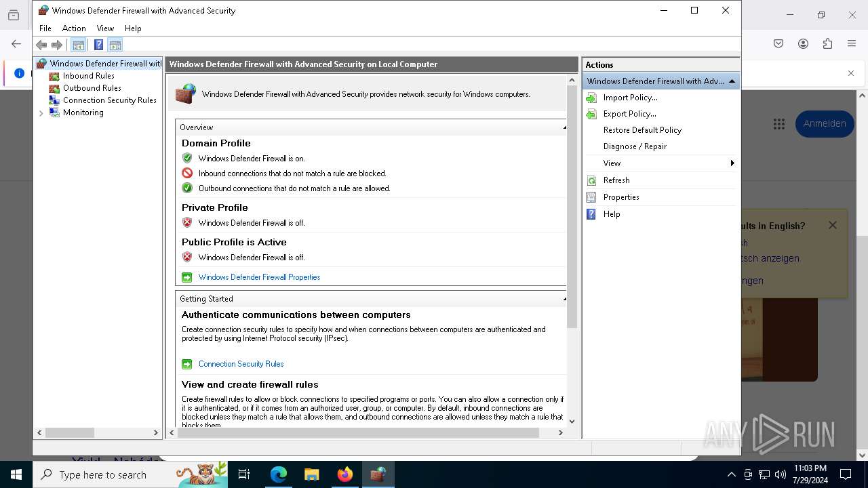Click the Export Policy icon
Image resolution: width=868 pixels, height=488 pixels.
591,114
